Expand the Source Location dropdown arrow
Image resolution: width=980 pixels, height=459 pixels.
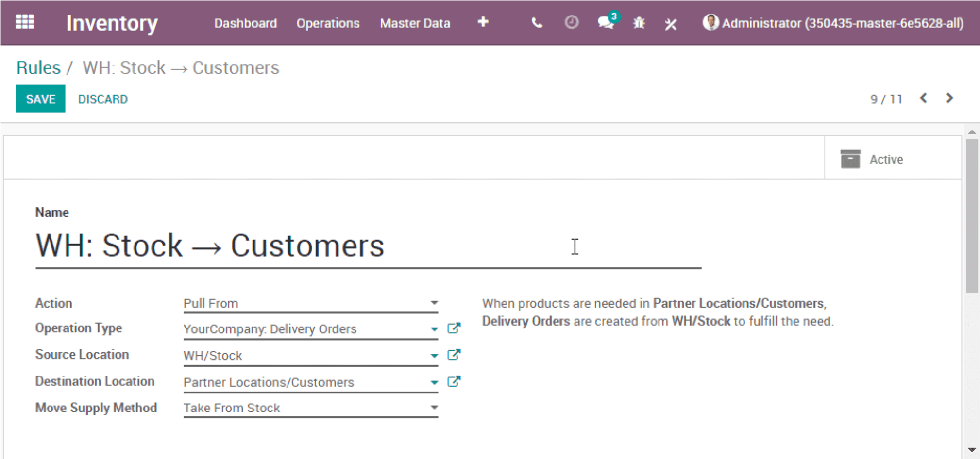pos(434,356)
